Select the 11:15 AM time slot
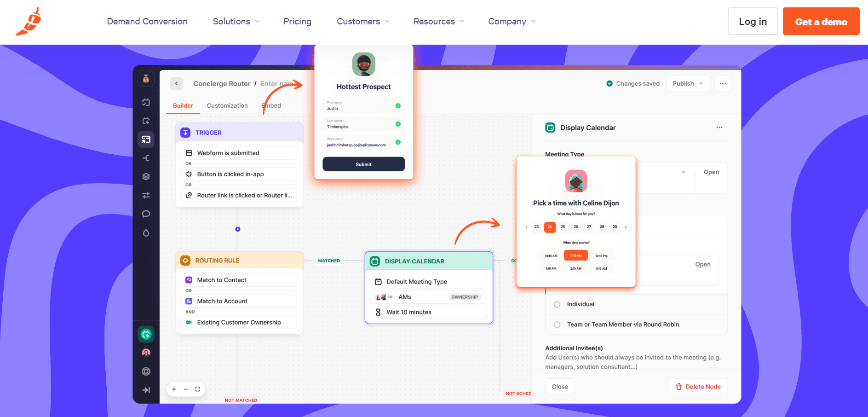Screen dimensions: 868x417 point(575,255)
